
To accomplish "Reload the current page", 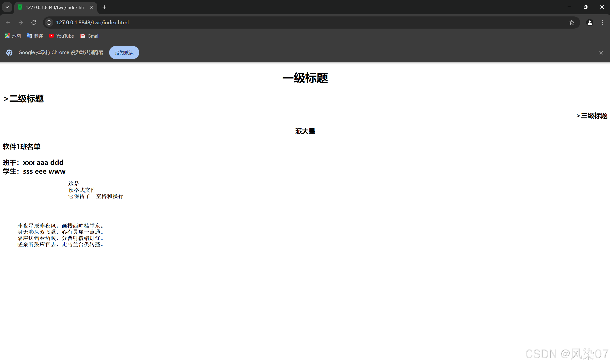I will click(x=34, y=23).
